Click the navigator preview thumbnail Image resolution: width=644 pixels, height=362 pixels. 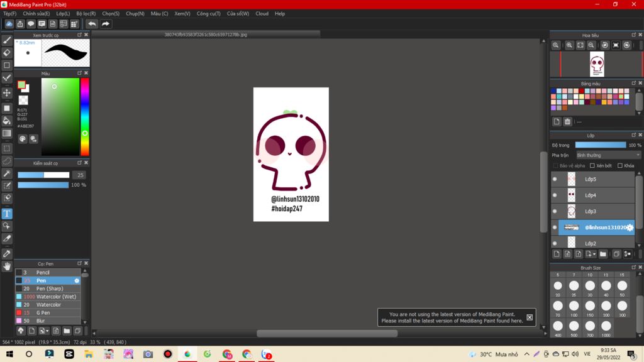pos(597,64)
